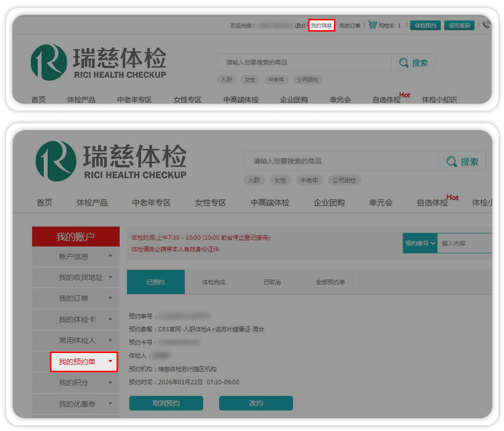The height and width of the screenshot is (431, 504).
Task: Expand the 我的预约单 sidebar arrow
Action: tap(110, 362)
